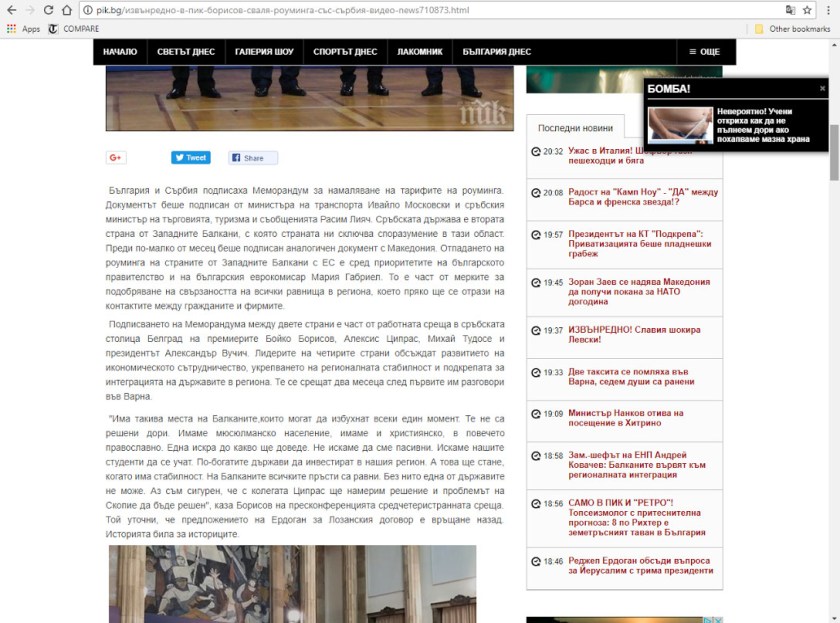The height and width of the screenshot is (623, 840).
Task: Click browser back arrow
Action: point(11,10)
